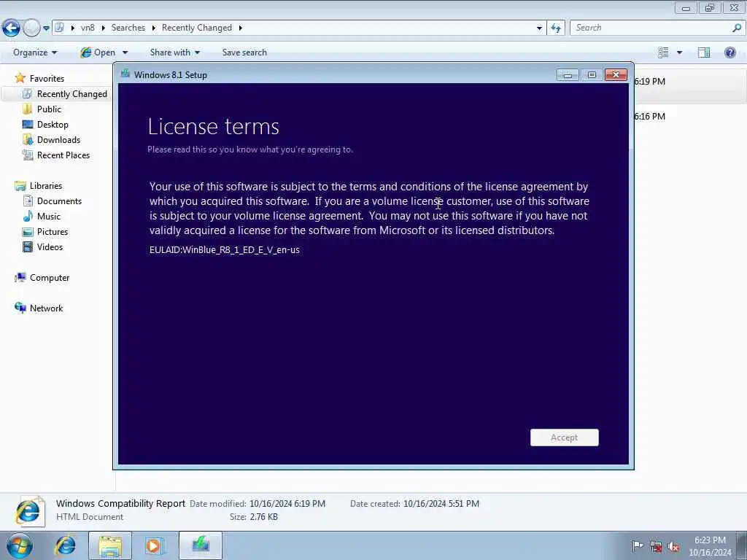
Task: Click the Explorer Forward arrow button
Action: point(31,28)
